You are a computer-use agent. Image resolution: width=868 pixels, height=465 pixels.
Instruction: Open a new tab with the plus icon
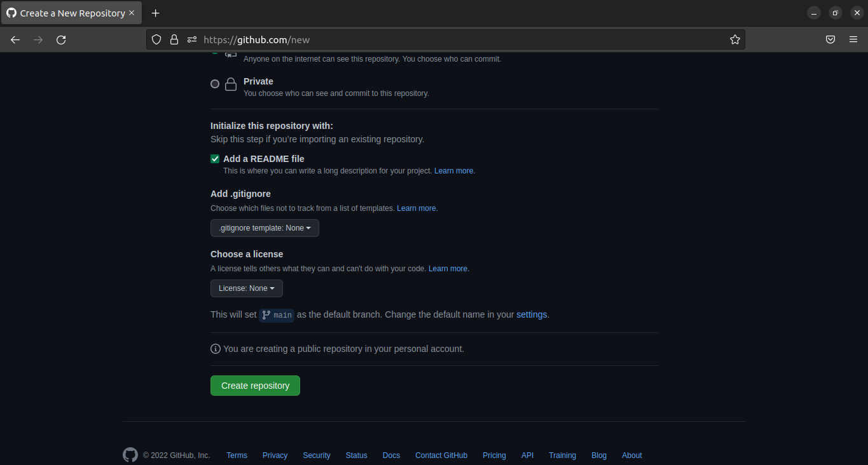[156, 13]
